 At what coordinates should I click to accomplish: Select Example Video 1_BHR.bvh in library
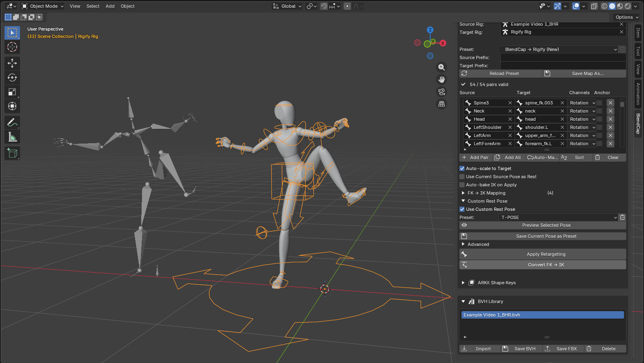[543, 315]
